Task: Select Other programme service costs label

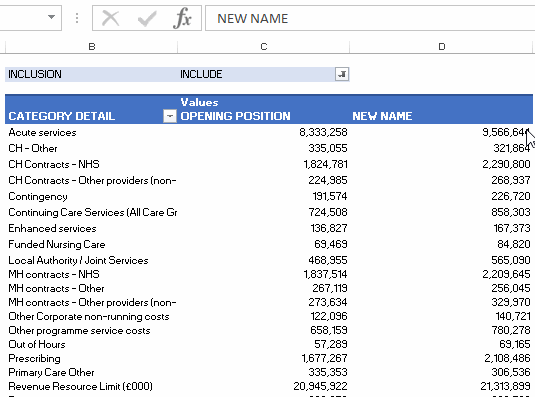Action: coord(79,330)
